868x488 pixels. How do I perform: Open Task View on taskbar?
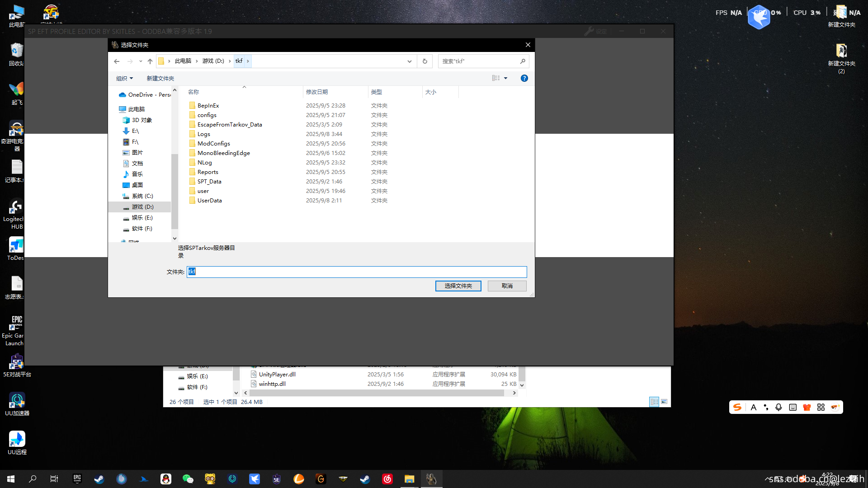point(54,479)
